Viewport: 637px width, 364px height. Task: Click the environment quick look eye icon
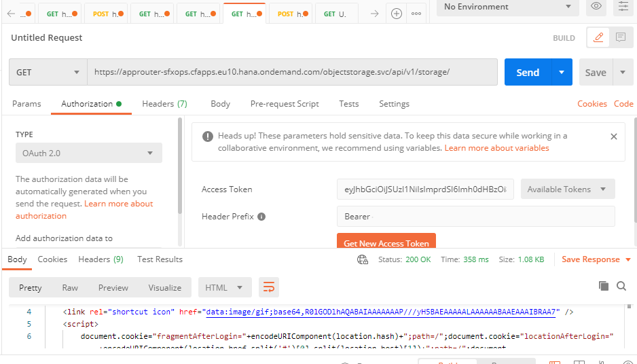coord(596,6)
